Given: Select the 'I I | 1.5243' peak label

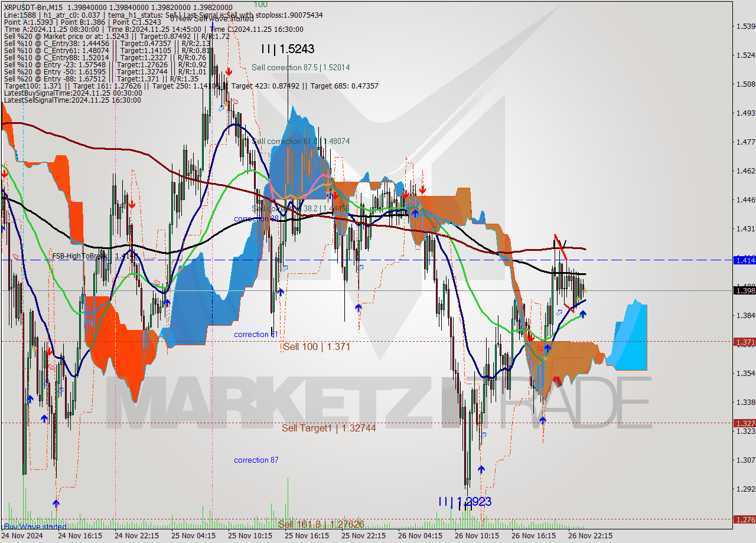Looking at the screenshot, I should pos(289,49).
